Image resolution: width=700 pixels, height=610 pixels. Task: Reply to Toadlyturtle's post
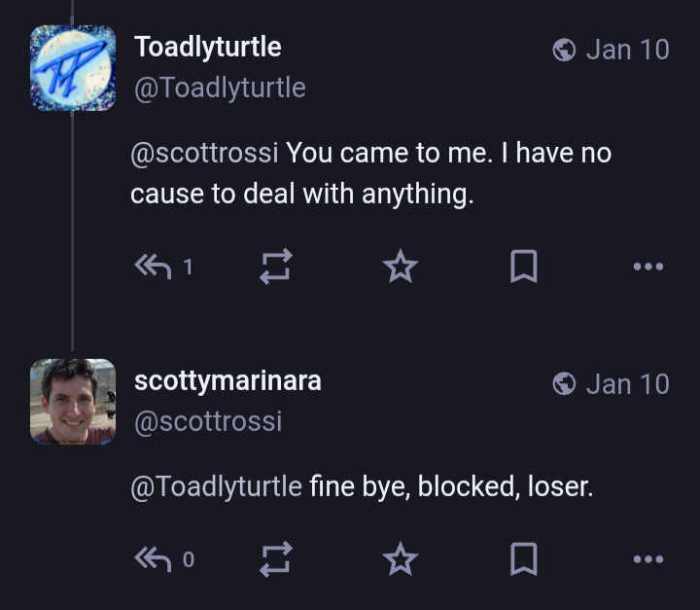pos(153,266)
